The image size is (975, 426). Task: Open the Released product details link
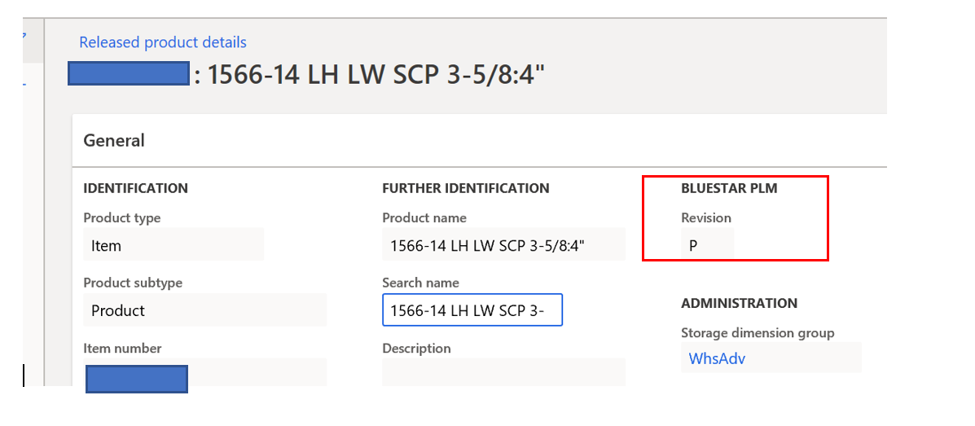coord(162,42)
